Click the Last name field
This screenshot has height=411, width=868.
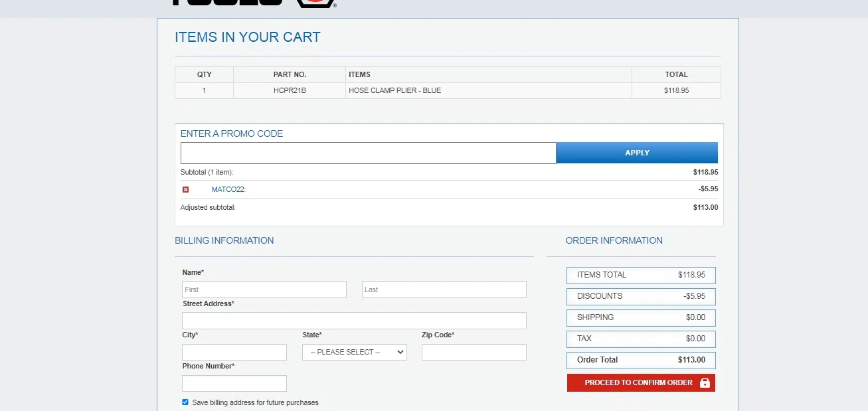point(444,289)
